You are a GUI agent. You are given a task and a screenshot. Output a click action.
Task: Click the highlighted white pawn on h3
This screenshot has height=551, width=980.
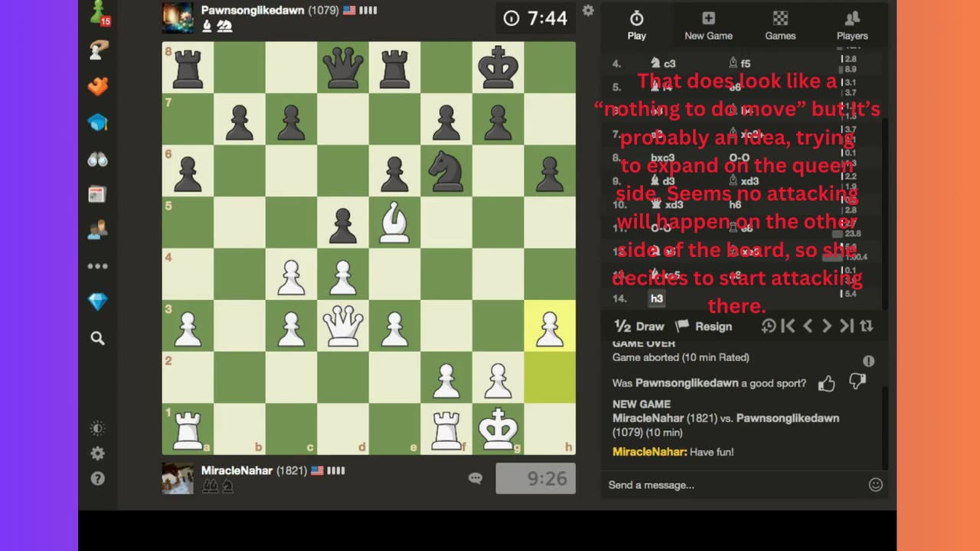pyautogui.click(x=549, y=325)
